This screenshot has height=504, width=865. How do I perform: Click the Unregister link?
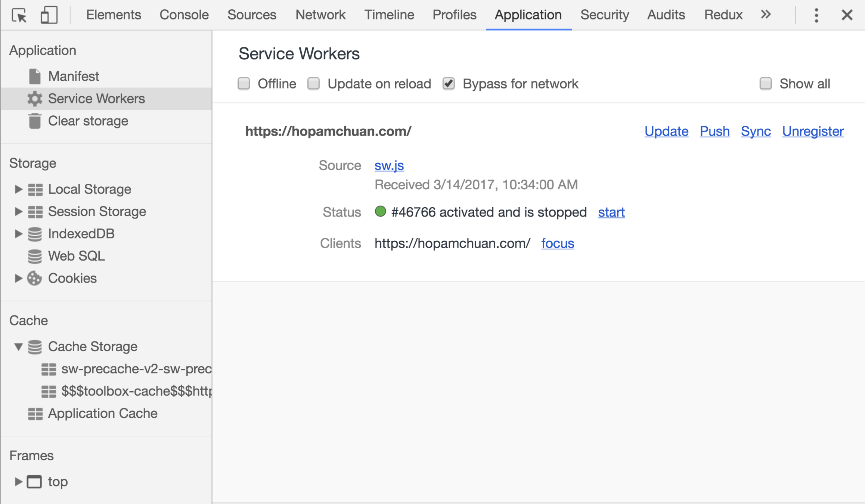click(x=813, y=131)
